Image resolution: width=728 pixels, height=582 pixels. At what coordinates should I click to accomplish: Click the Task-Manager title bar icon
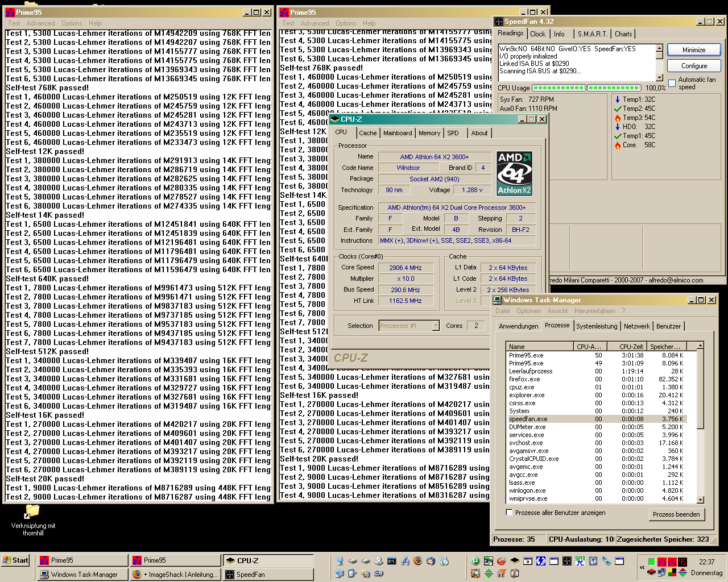click(498, 300)
